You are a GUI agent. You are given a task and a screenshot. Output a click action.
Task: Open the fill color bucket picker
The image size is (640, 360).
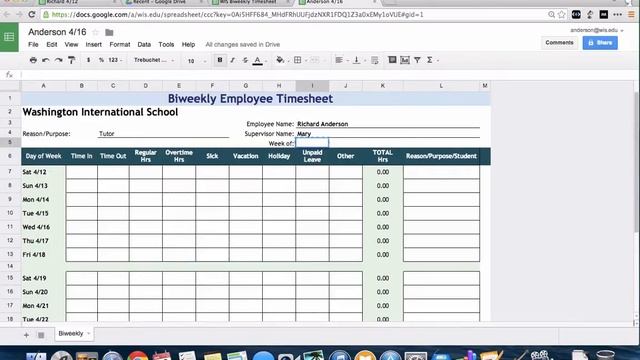(280, 60)
